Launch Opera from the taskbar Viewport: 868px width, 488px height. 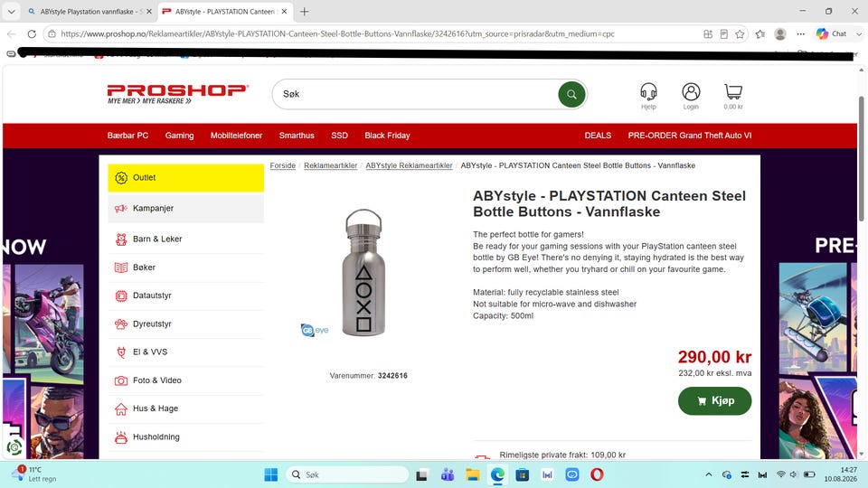coord(597,474)
